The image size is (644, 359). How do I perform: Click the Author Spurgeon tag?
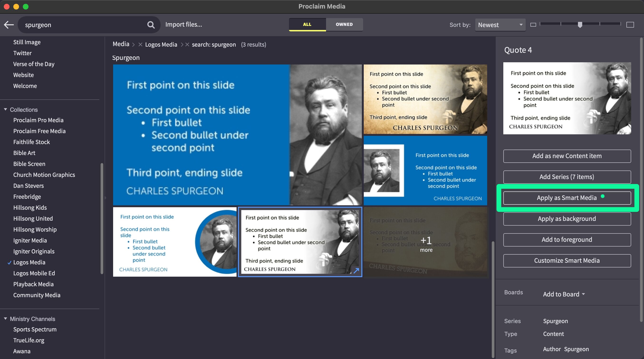pyautogui.click(x=566, y=349)
